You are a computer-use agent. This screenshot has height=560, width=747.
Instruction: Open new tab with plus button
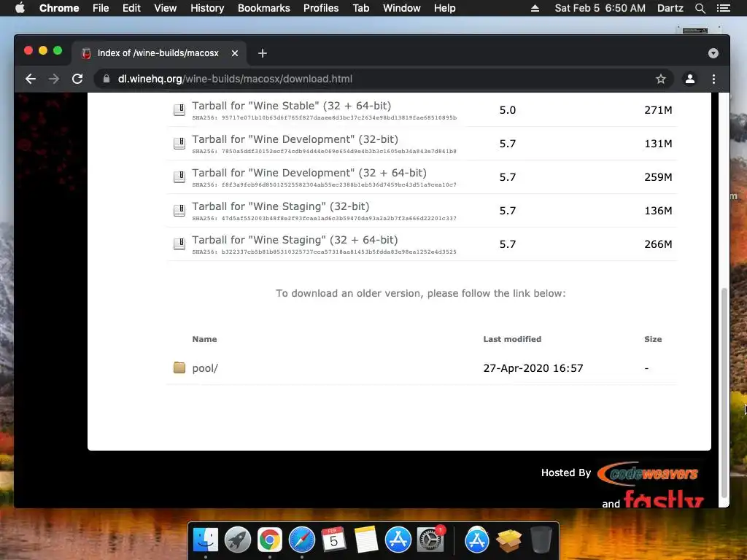point(263,53)
